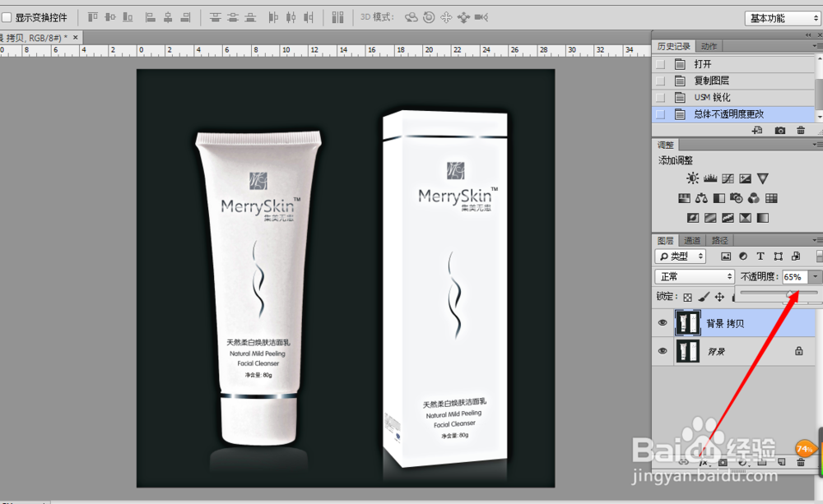Select the 总体不透明度更改 history state
The width and height of the screenshot is (823, 504).
pyautogui.click(x=734, y=114)
